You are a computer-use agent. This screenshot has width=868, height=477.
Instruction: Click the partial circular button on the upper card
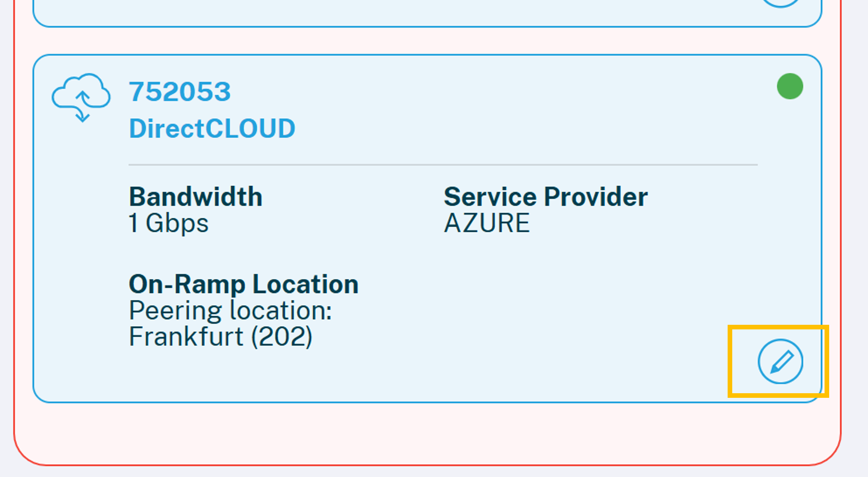[x=780, y=4]
